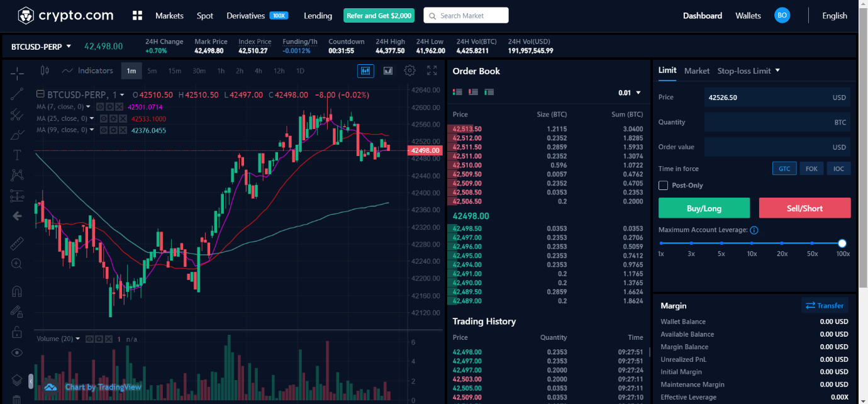Open the English language selector
The image size is (868, 404).
click(x=835, y=16)
